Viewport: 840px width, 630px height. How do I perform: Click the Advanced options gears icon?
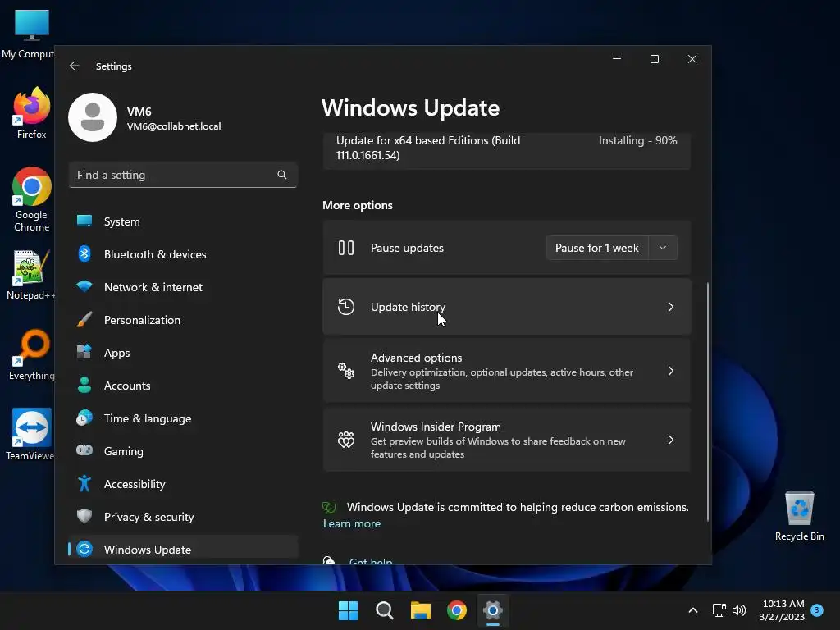point(346,371)
